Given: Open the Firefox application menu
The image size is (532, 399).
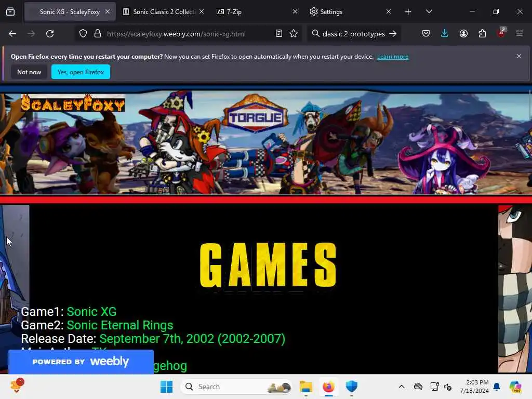Looking at the screenshot, I should click(x=520, y=34).
